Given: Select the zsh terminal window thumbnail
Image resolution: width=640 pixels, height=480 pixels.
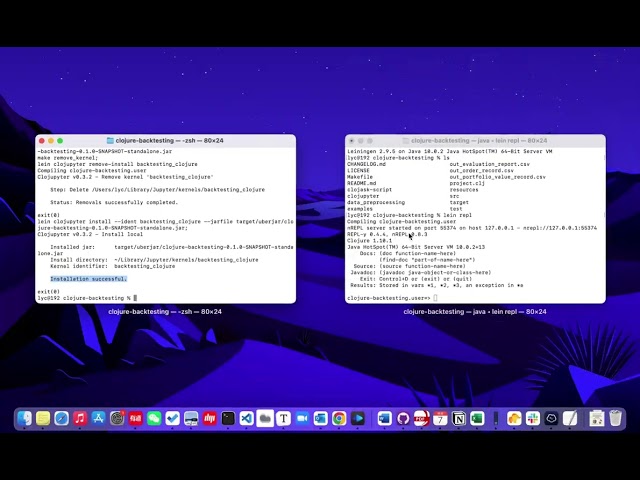Looking at the screenshot, I should pyautogui.click(x=165, y=219).
